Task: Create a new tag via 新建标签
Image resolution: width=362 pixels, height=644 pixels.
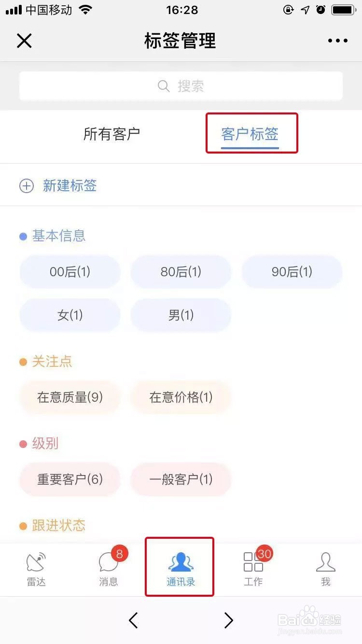Action: click(x=70, y=185)
